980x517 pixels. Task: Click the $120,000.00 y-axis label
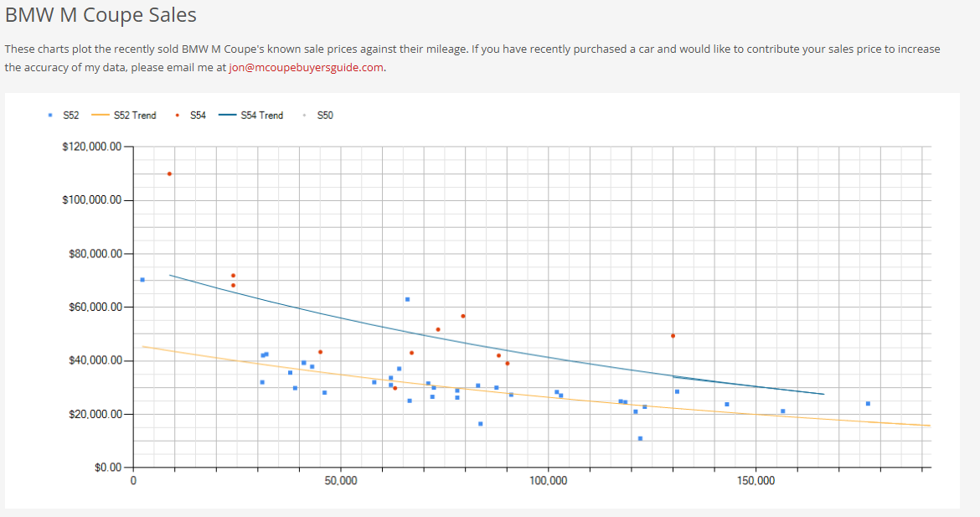(x=92, y=147)
